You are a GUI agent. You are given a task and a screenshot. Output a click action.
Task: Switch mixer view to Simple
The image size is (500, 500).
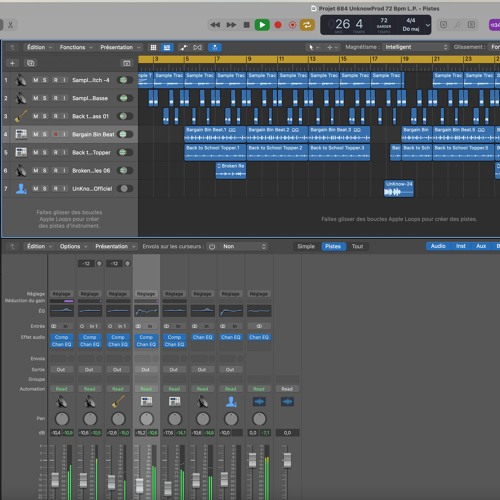[306, 246]
